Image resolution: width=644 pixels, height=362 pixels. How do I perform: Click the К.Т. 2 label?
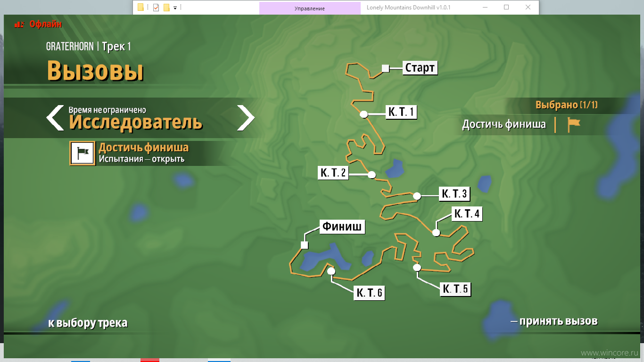pos(334,173)
